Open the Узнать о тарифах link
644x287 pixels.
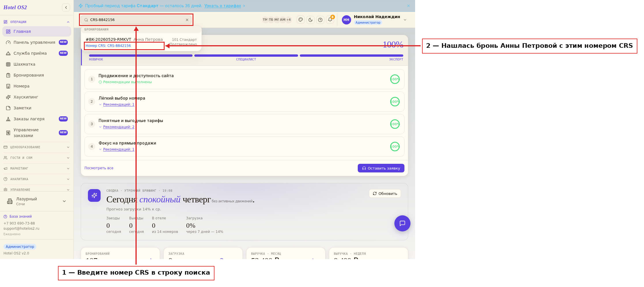(223, 6)
